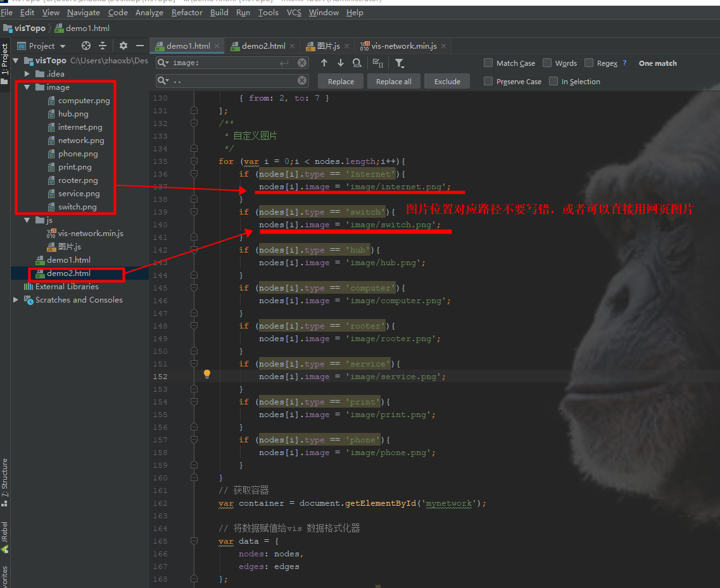Go to next occurrence down arrow
Screen dimensions: 720x588
click(340, 63)
